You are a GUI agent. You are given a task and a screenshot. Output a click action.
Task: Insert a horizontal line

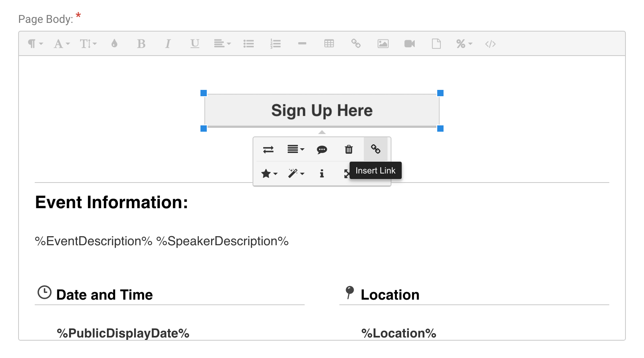tap(302, 44)
